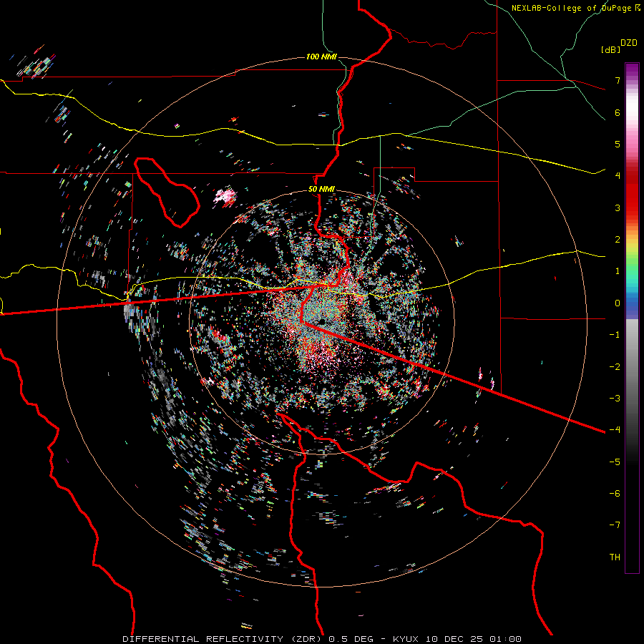Click the "1" value on color scale

point(618,271)
